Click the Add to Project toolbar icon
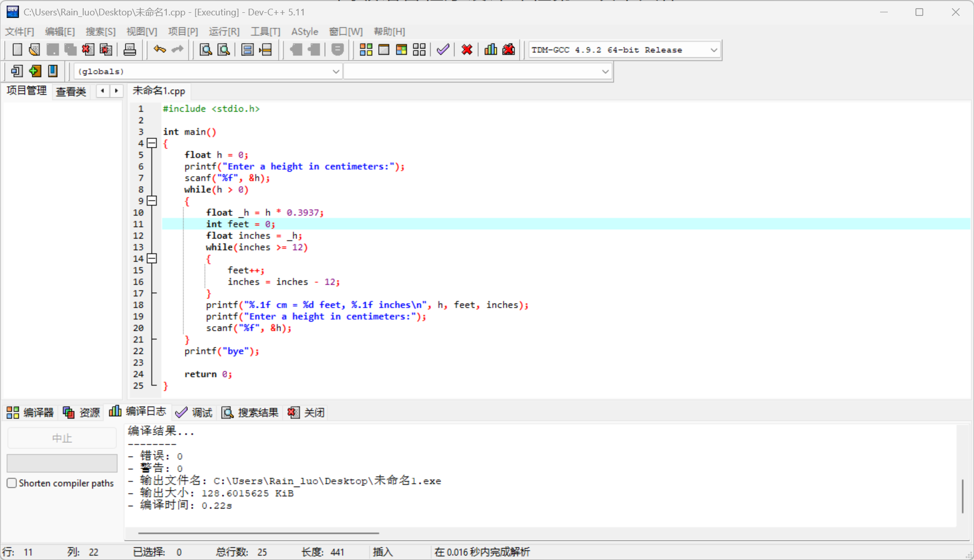 [x=296, y=50]
